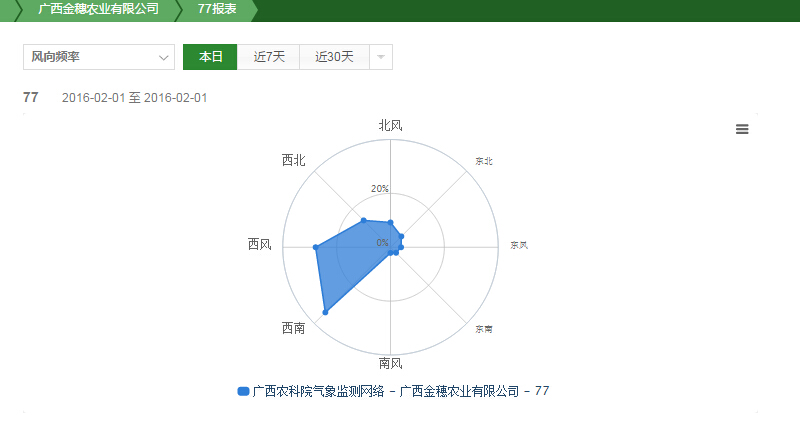
Task: Click the 南风 axis label
Action: [390, 363]
